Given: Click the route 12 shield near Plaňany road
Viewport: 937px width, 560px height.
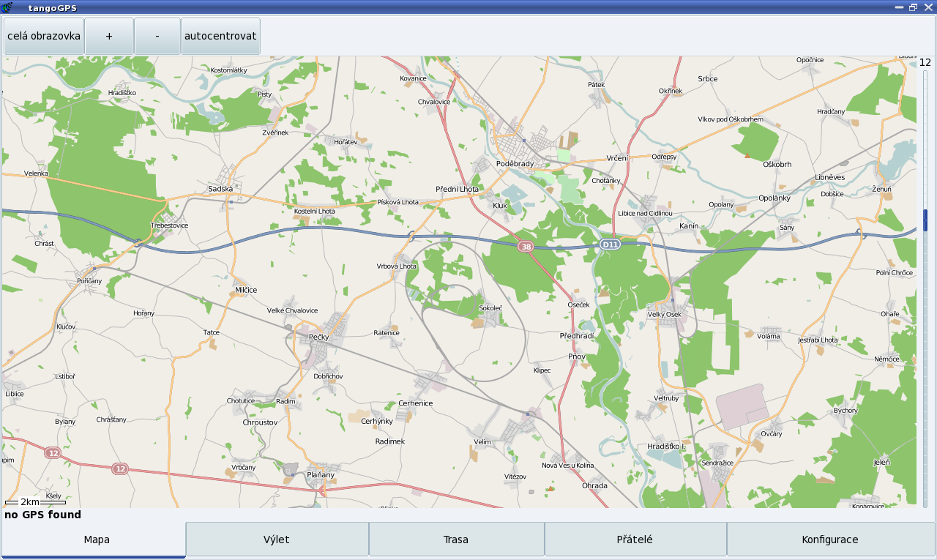Looking at the screenshot, I should 121,468.
